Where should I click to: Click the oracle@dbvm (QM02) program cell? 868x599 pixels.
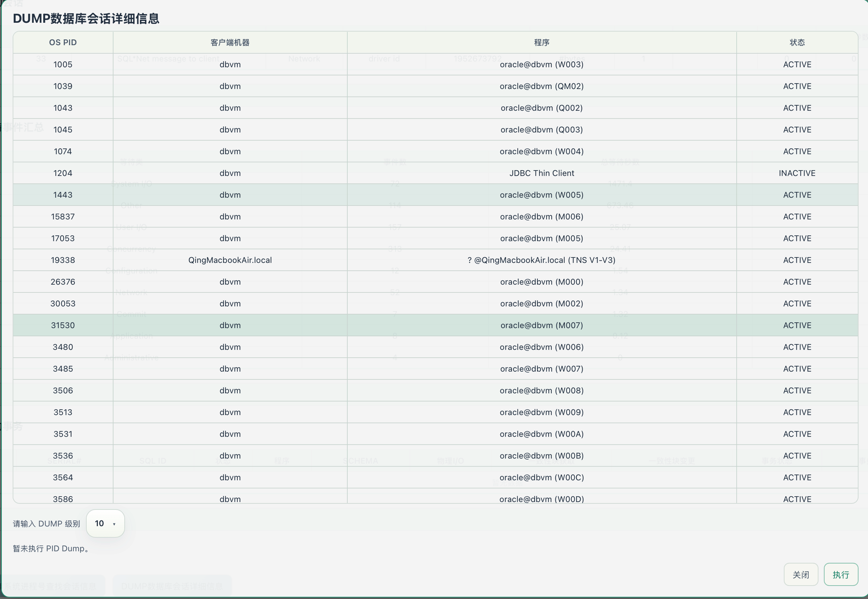click(542, 86)
